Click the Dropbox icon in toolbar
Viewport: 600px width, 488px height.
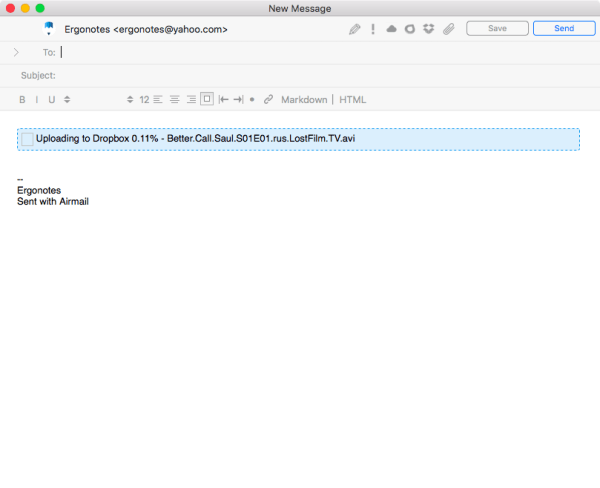tap(428, 29)
